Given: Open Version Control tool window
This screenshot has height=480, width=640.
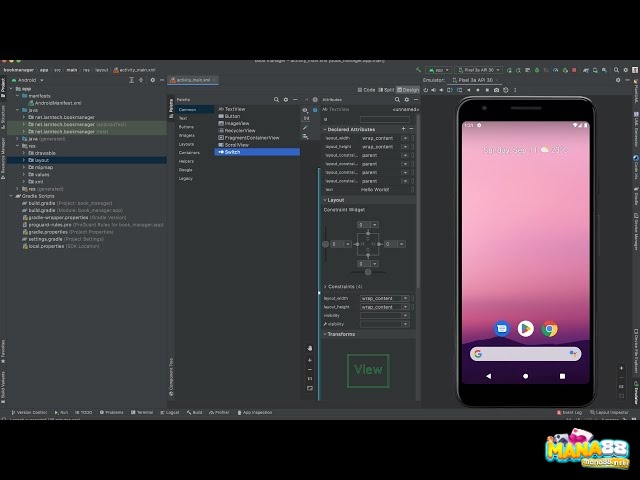Looking at the screenshot, I should [29, 412].
